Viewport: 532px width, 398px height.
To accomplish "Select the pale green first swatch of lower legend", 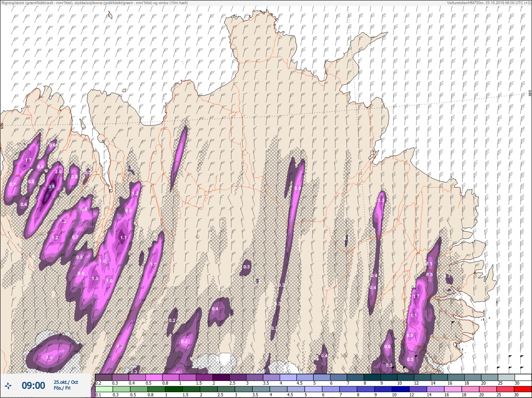I will (104, 389).
